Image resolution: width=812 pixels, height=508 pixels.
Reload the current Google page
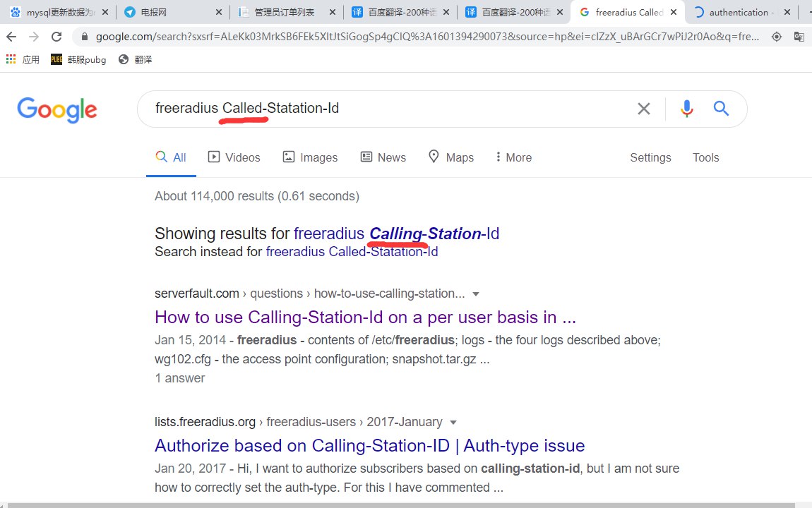click(x=56, y=36)
